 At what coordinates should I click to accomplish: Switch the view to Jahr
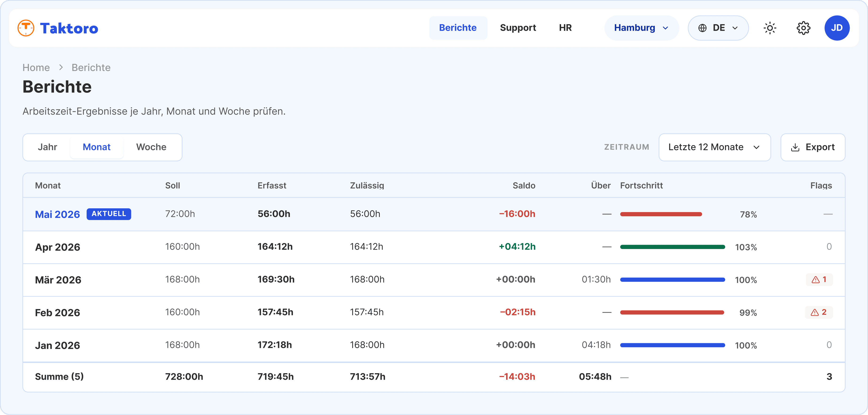click(47, 147)
